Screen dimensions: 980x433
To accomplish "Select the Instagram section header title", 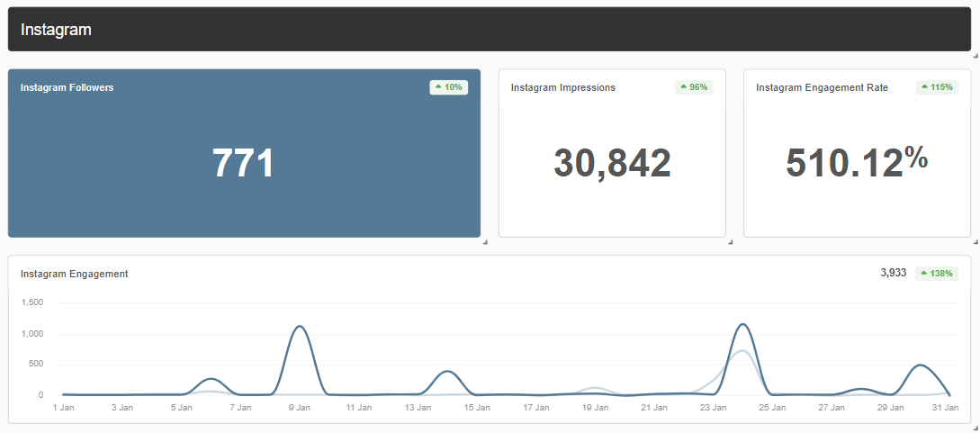I will (56, 30).
